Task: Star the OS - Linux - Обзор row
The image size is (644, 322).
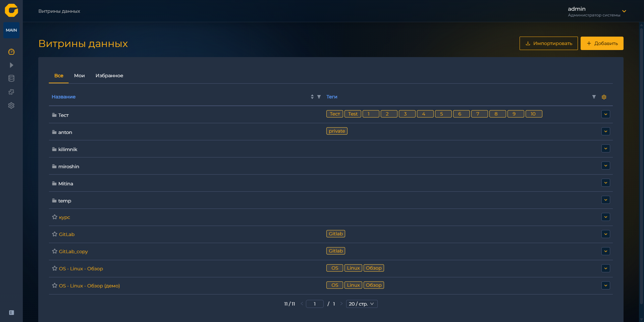Action: [55, 268]
